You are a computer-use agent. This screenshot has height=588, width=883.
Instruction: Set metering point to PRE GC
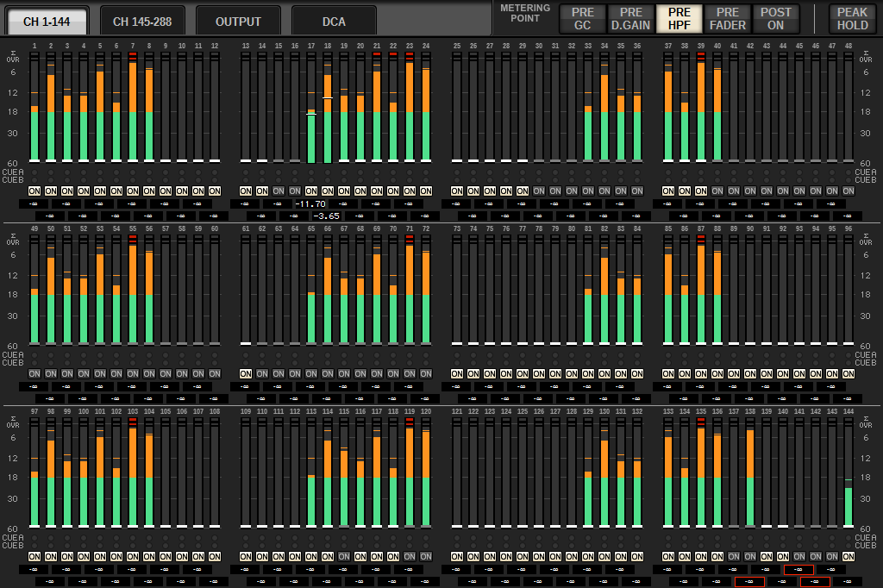pyautogui.click(x=583, y=19)
